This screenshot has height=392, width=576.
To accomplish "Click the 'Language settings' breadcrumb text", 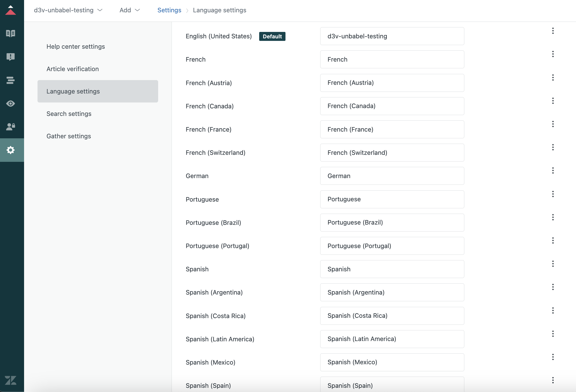I will coord(219,10).
